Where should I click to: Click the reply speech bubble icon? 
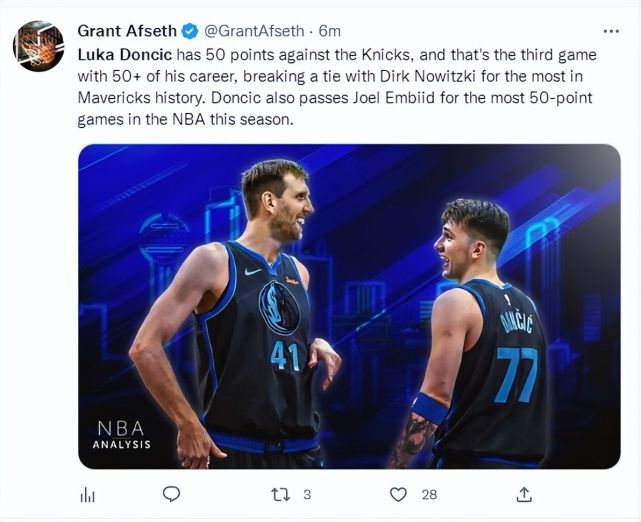pyautogui.click(x=171, y=494)
